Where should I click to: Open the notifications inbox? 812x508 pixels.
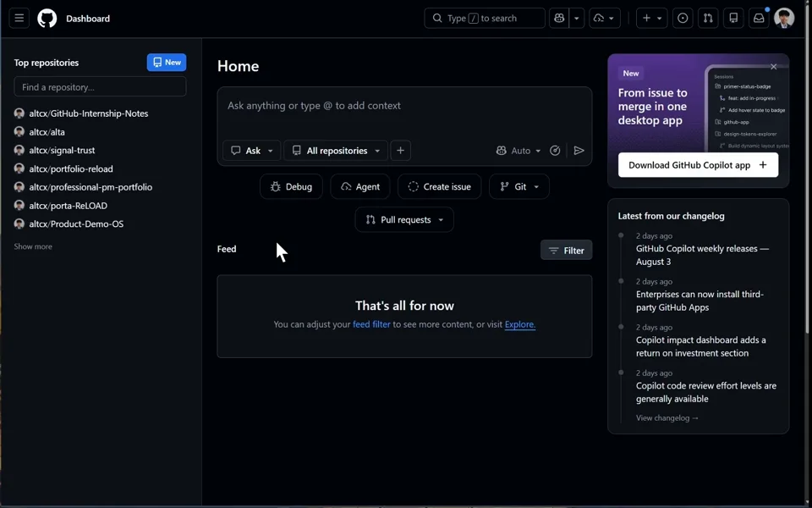pos(759,18)
